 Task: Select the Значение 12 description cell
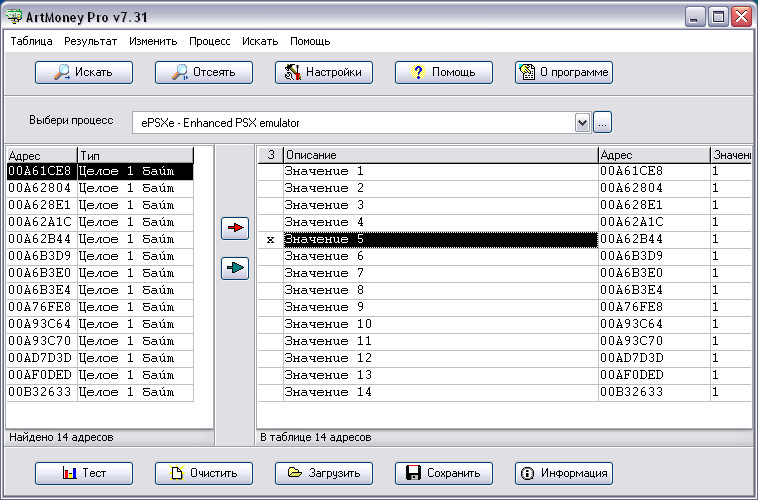440,358
